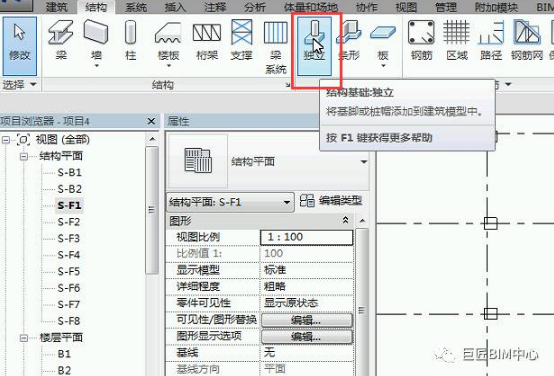Click the 编辑类型 (Edit Type) icon
Viewport: 554px width, 376px height.
pos(307,201)
